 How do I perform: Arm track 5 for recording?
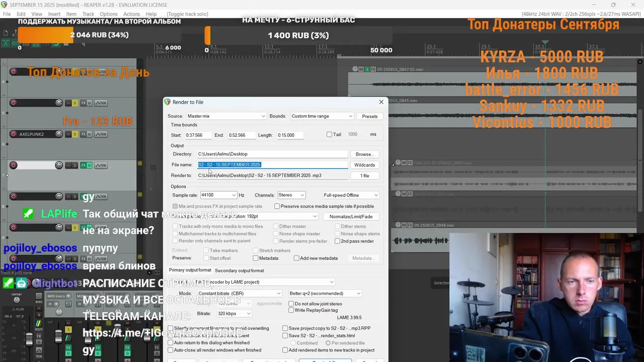(x=14, y=103)
